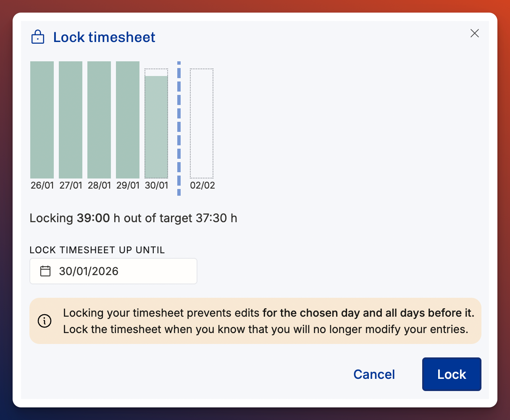Click the Lock timesheet title

tap(104, 37)
